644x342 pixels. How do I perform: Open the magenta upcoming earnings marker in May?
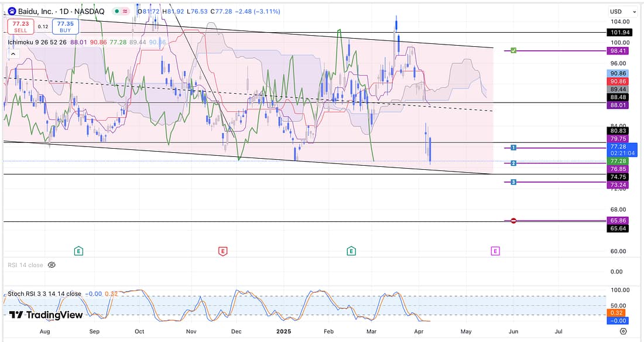[495, 251]
